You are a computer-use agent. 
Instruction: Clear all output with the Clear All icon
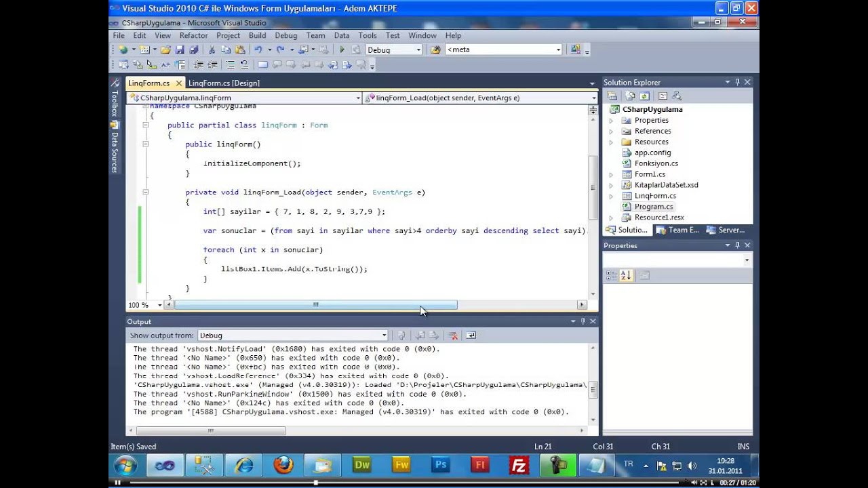[x=454, y=335]
